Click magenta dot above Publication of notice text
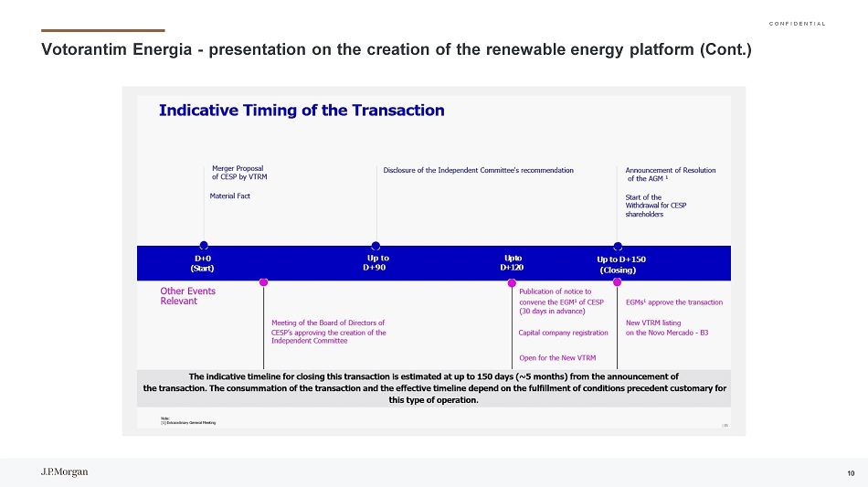 coord(512,282)
